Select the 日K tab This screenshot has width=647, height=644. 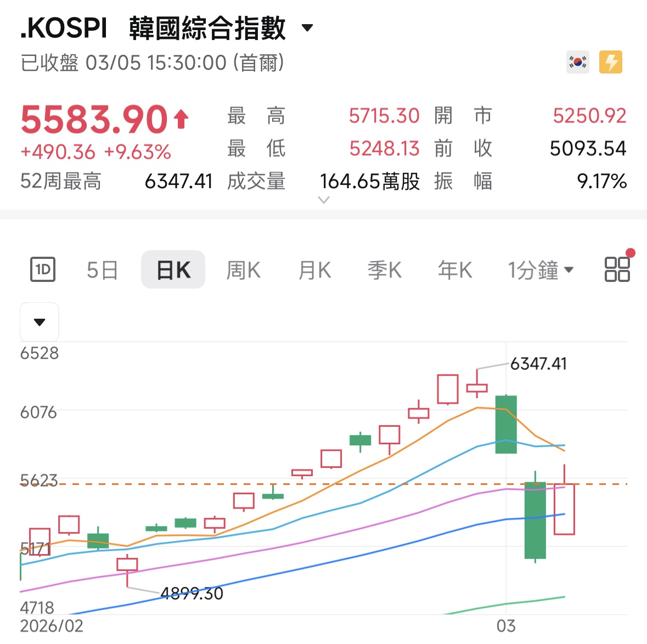pos(173,270)
